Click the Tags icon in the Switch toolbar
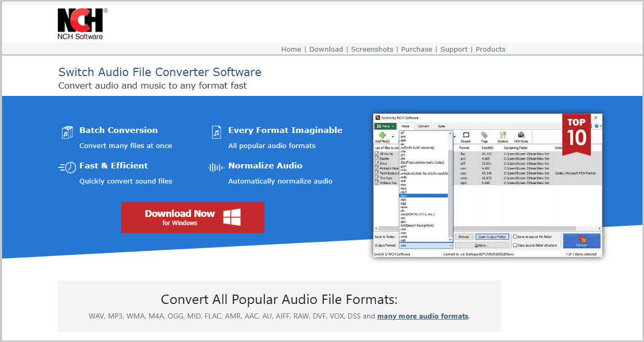 (484, 135)
